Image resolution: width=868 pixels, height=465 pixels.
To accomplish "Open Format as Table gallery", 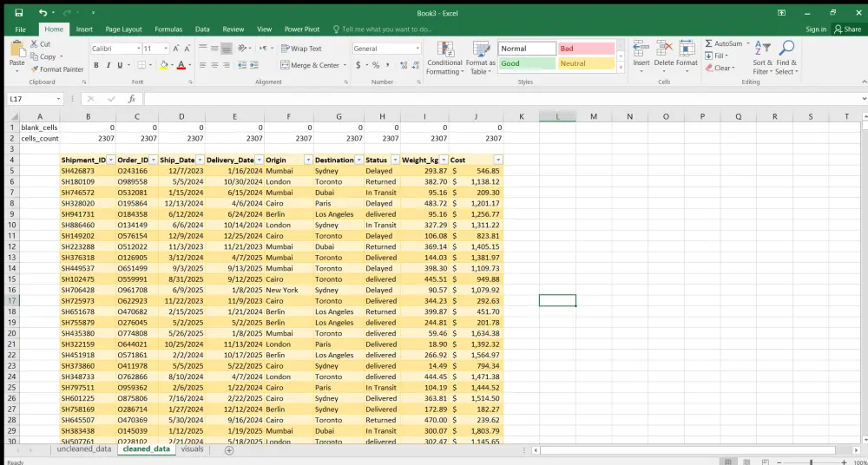I will click(481, 58).
